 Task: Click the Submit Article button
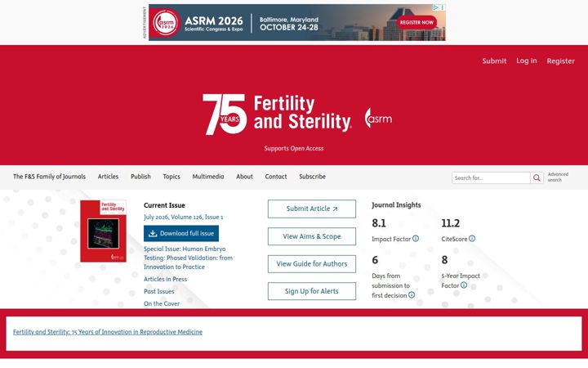[312, 209]
